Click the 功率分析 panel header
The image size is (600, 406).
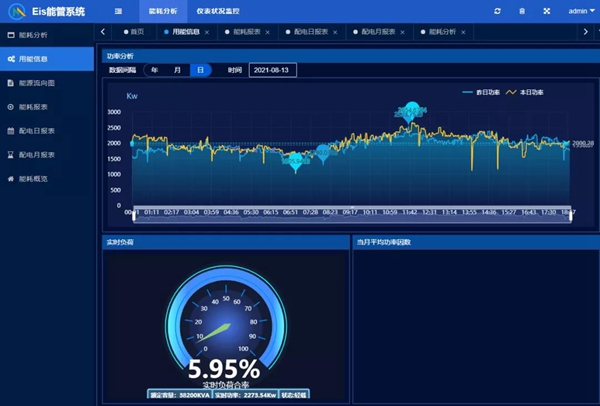click(x=351, y=56)
